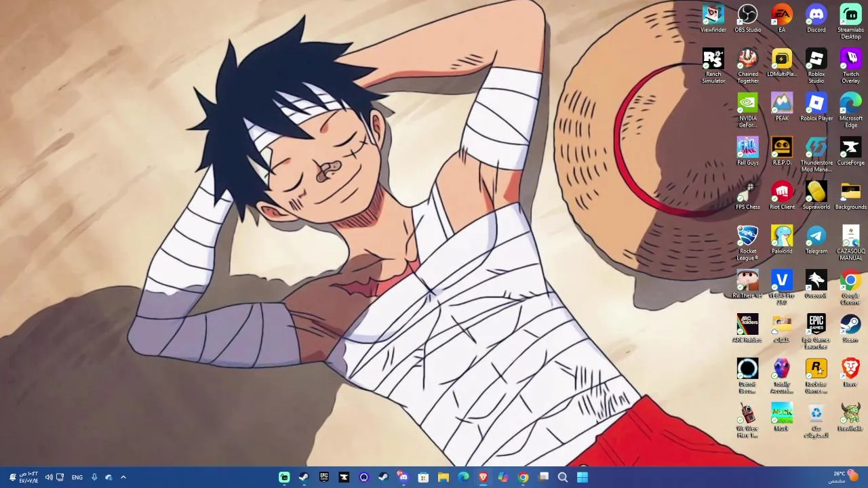Click the Brave icon in the taskbar

click(483, 477)
